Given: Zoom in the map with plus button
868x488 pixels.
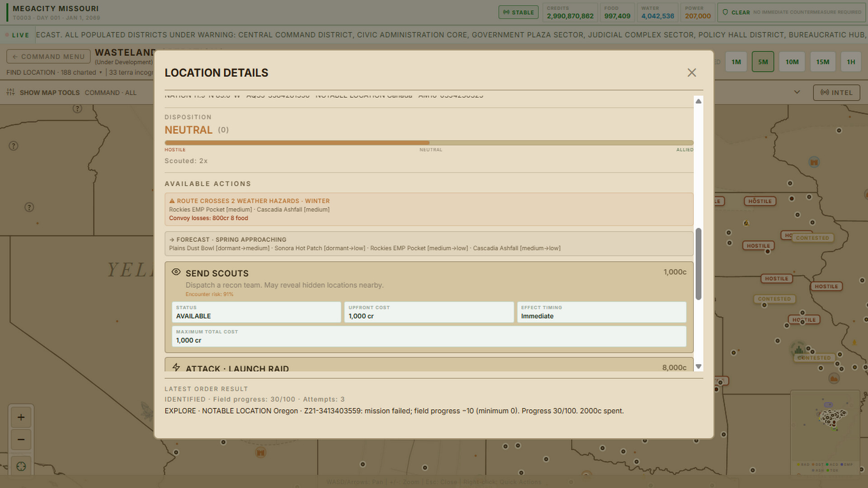Looking at the screenshot, I should [x=21, y=417].
